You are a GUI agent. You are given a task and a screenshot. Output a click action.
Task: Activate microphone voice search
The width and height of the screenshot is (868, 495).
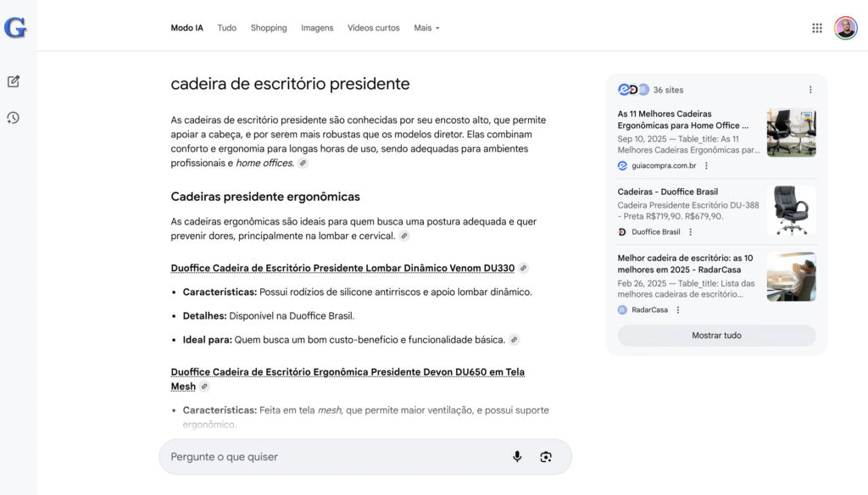click(x=517, y=457)
